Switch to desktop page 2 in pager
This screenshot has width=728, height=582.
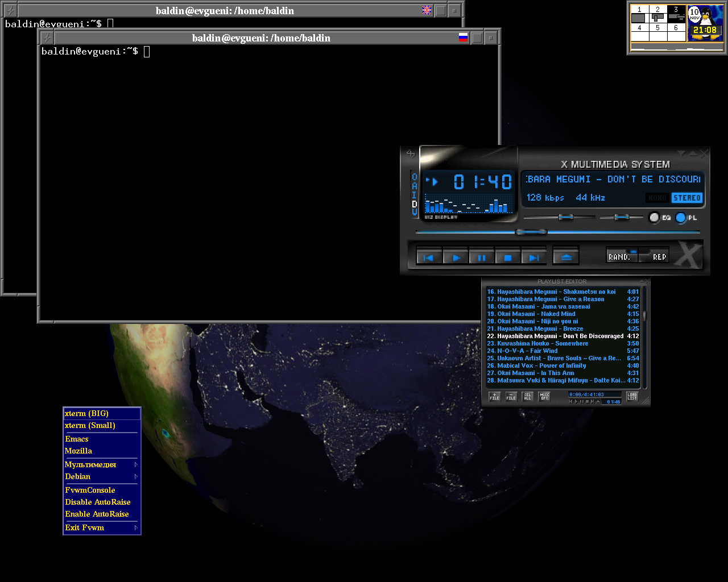[x=658, y=14]
